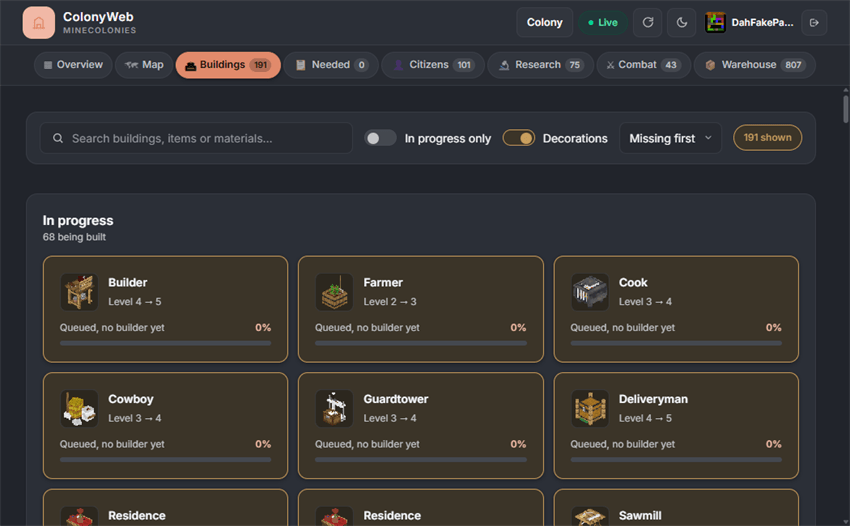This screenshot has height=526, width=850.
Task: Click the DahFakePa user avatar
Action: point(715,22)
